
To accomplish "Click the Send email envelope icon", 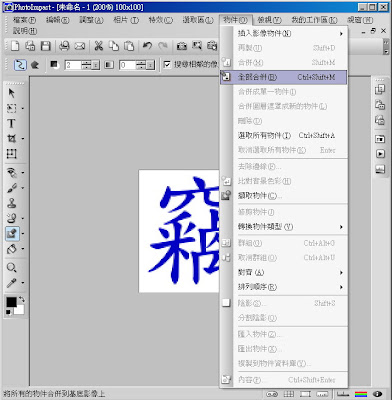I will pos(79,46).
